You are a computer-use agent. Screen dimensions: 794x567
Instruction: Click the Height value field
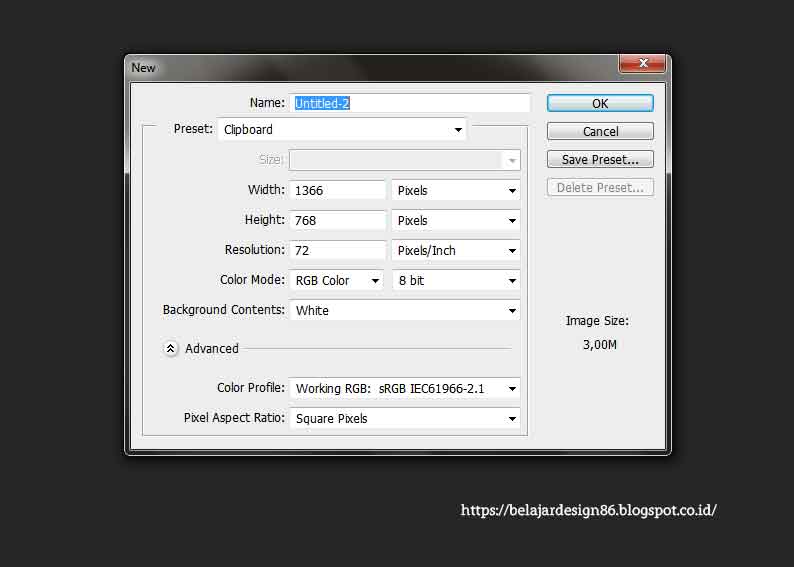pos(337,220)
